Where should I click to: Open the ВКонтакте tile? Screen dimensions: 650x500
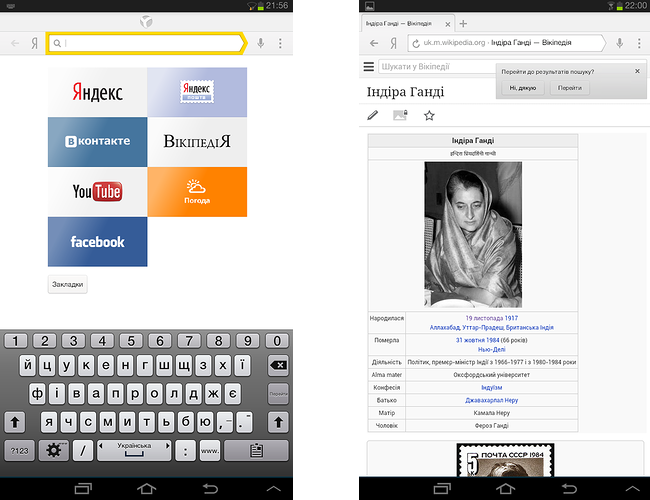[97, 142]
